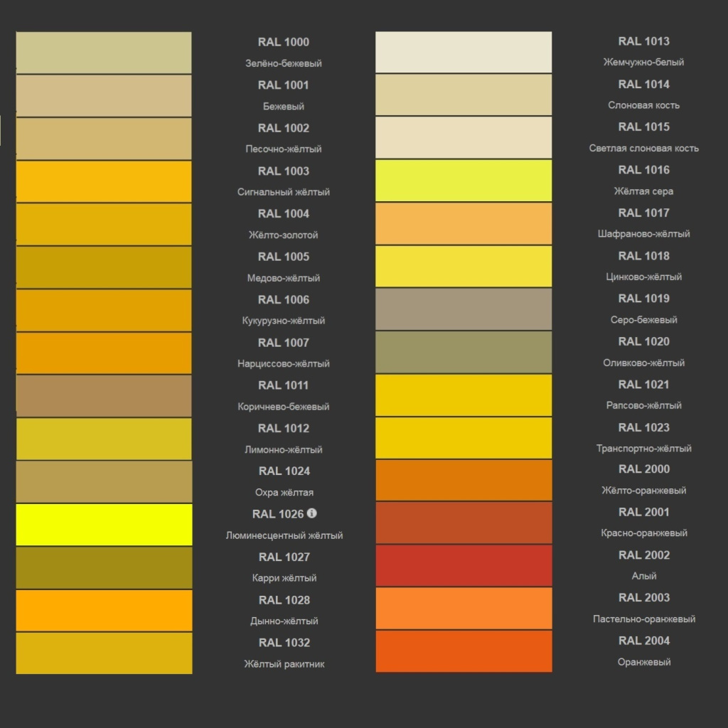This screenshot has width=728, height=728.
Task: Click the info icon beside RAL 1026
Action: coord(312,513)
